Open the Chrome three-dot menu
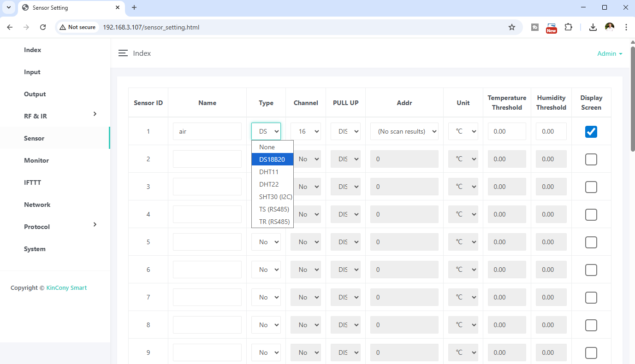 point(626,27)
